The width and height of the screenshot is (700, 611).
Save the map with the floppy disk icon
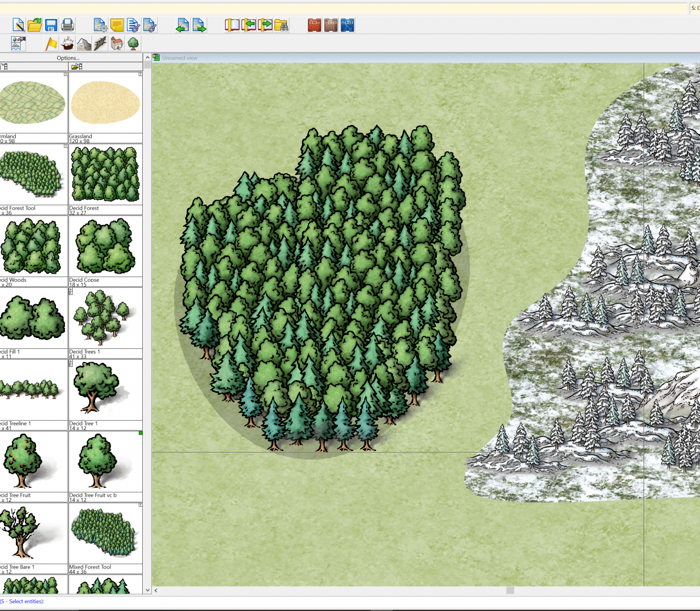51,25
